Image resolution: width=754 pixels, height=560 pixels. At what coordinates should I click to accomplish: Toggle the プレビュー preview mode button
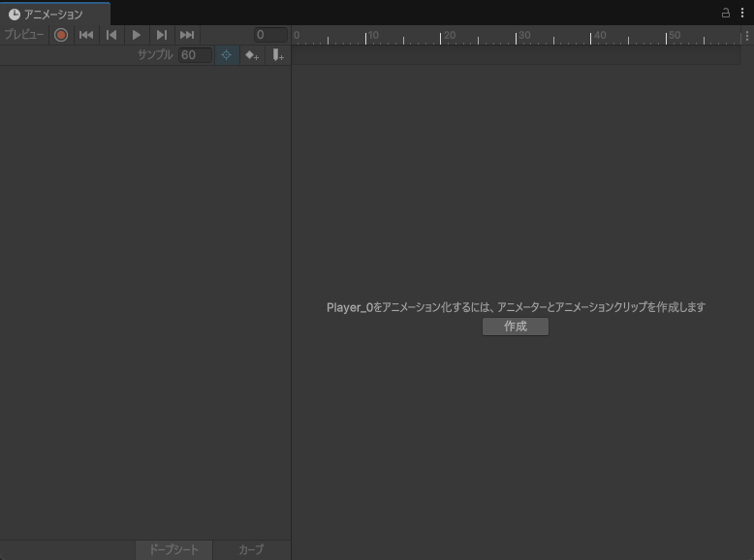(x=23, y=35)
